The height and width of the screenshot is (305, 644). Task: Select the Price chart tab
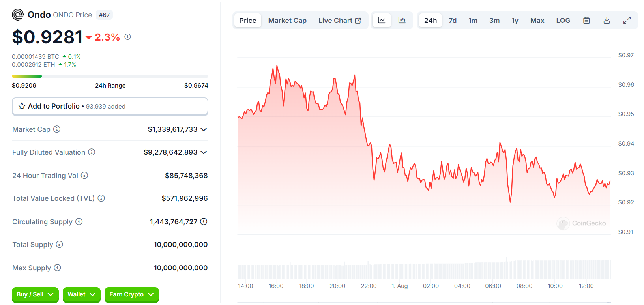(x=248, y=21)
